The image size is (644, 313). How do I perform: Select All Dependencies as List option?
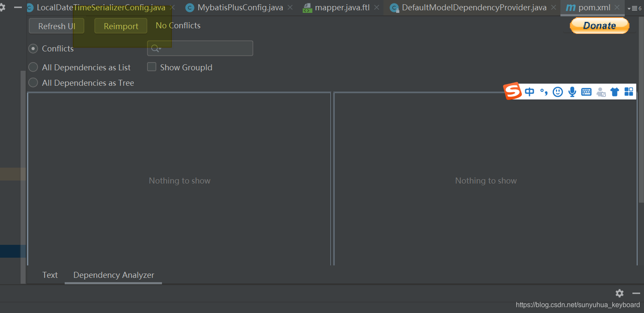[33, 67]
